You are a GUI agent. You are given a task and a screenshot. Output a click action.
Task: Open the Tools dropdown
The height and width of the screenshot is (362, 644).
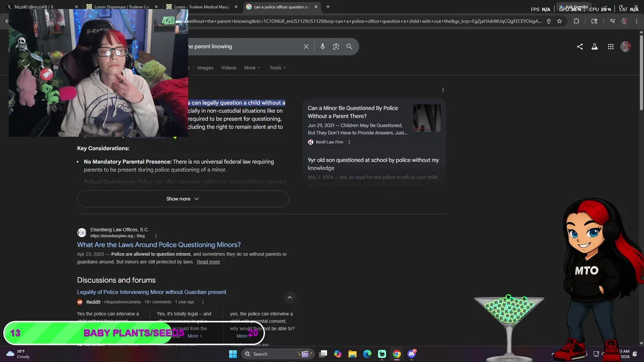(x=278, y=68)
